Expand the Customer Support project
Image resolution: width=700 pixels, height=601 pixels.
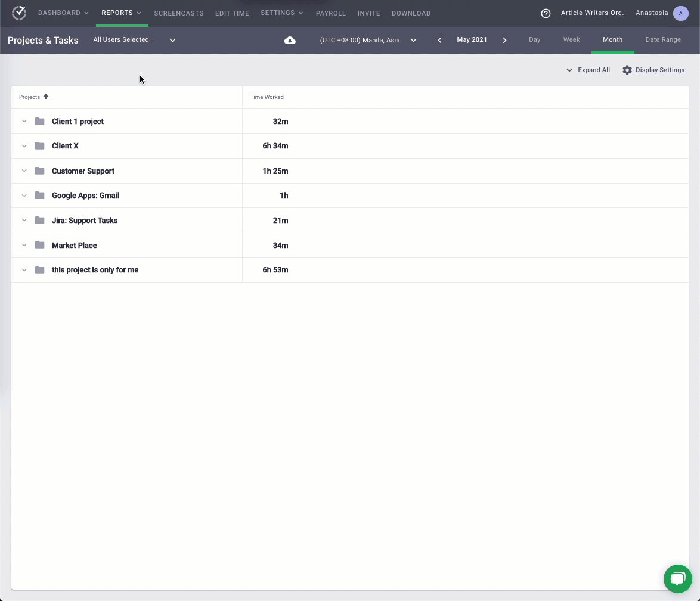tap(24, 171)
